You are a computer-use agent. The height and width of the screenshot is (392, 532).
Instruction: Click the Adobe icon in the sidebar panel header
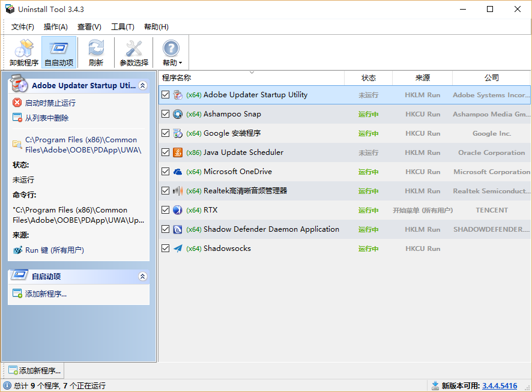click(19, 83)
